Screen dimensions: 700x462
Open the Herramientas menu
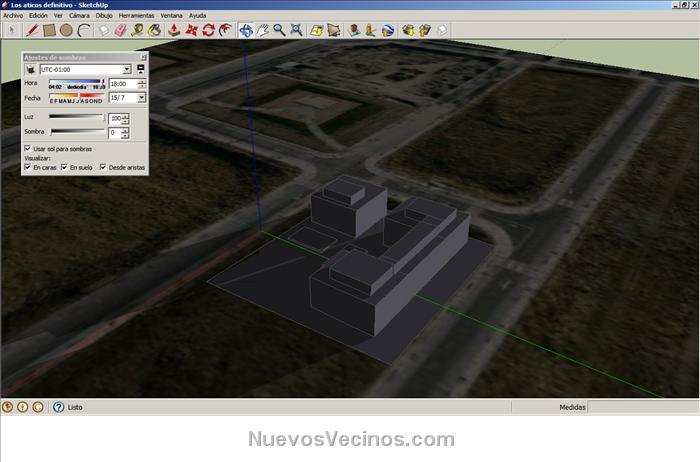135,16
